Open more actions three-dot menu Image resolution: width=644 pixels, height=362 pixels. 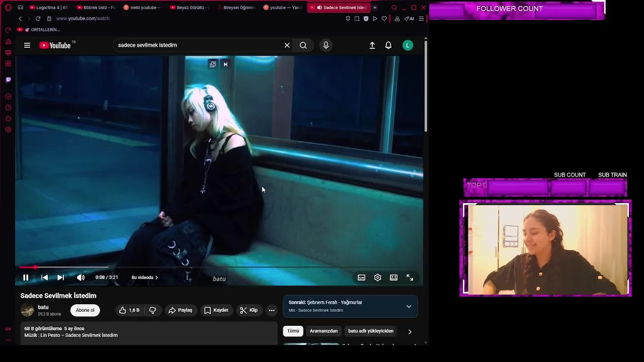pyautogui.click(x=272, y=310)
